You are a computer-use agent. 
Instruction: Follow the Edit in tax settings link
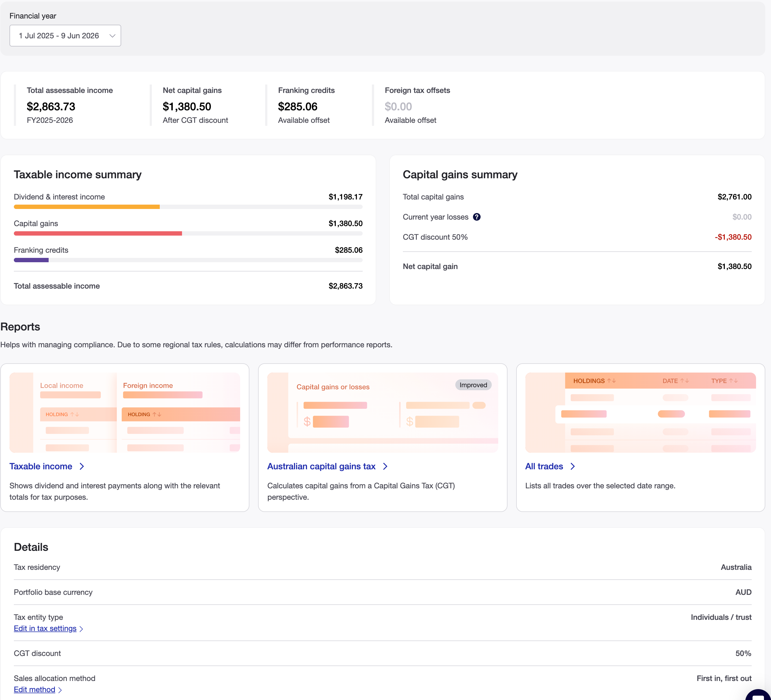click(x=45, y=629)
